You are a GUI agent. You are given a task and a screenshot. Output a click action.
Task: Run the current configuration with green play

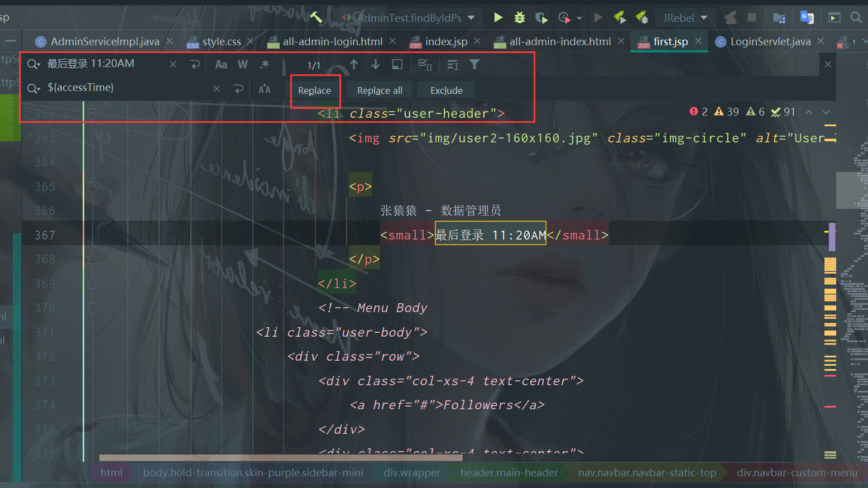(498, 17)
